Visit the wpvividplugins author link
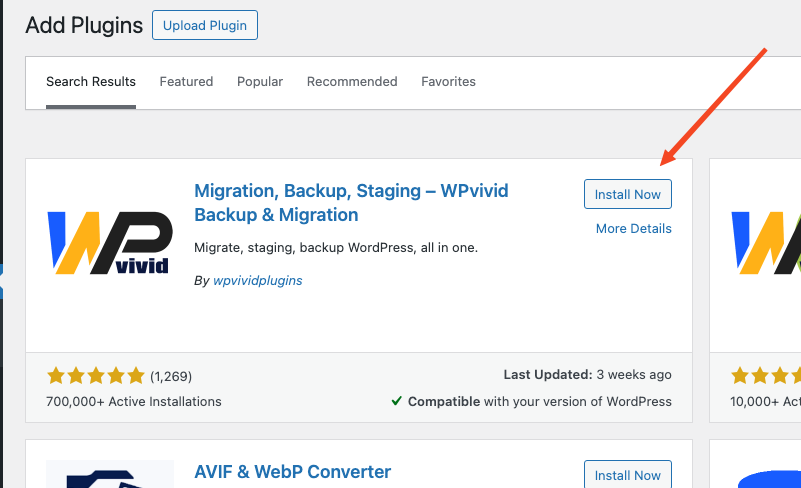 click(x=257, y=281)
